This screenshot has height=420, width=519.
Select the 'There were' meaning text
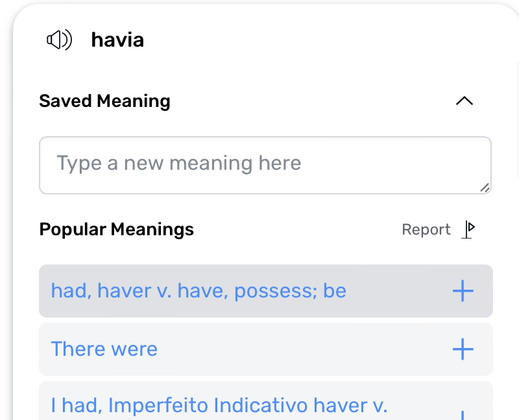tap(104, 349)
